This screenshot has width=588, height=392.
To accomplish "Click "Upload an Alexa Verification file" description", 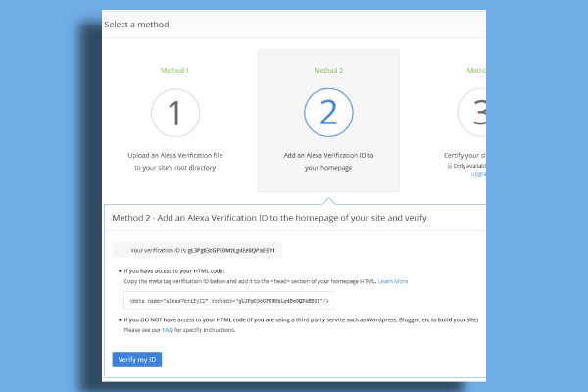I will pyautogui.click(x=174, y=156).
